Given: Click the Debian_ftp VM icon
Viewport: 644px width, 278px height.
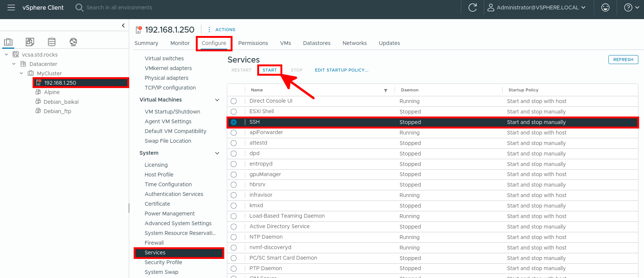Looking at the screenshot, I should (x=38, y=111).
